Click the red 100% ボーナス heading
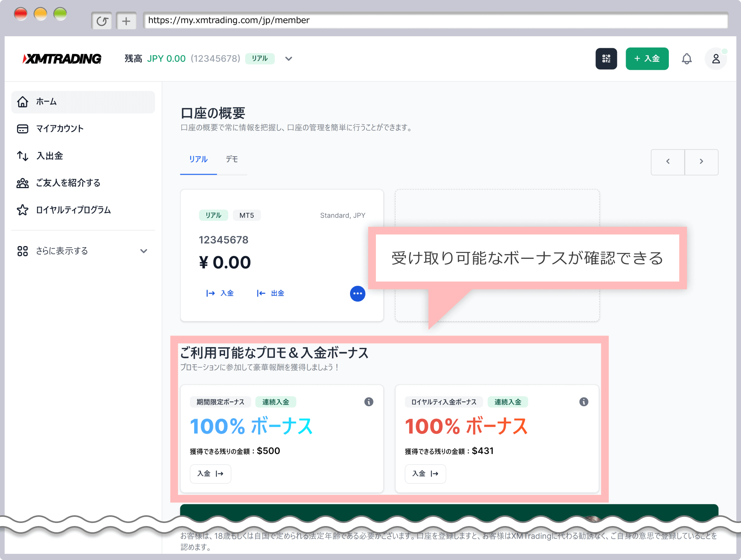741x560 pixels. [x=466, y=426]
